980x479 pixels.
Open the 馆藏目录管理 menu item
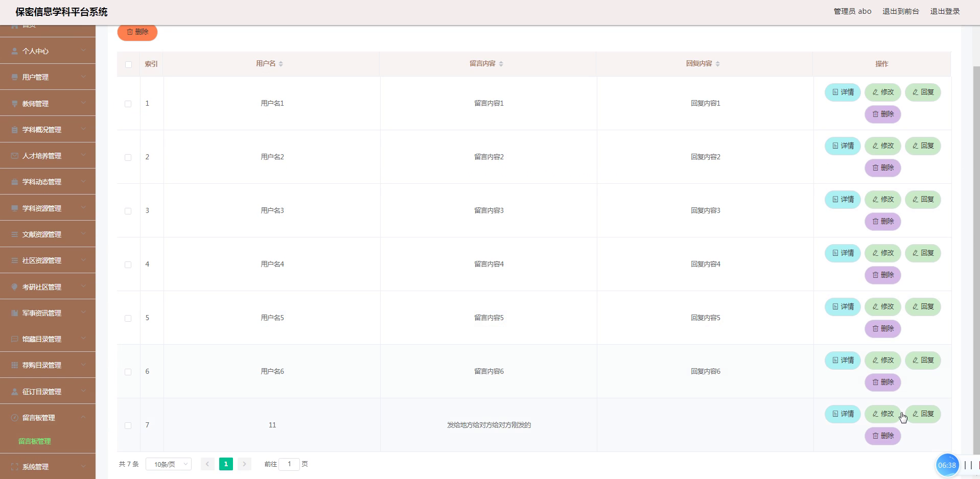[48, 339]
